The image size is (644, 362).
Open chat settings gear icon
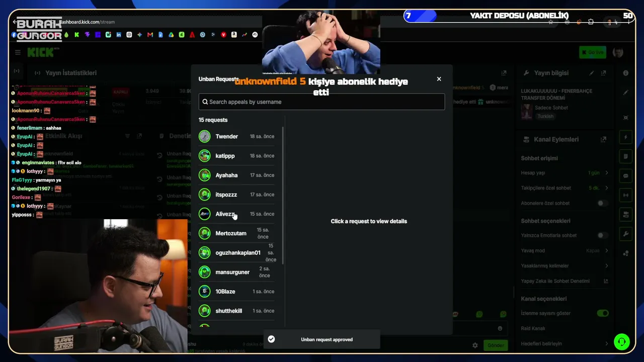coord(475,345)
